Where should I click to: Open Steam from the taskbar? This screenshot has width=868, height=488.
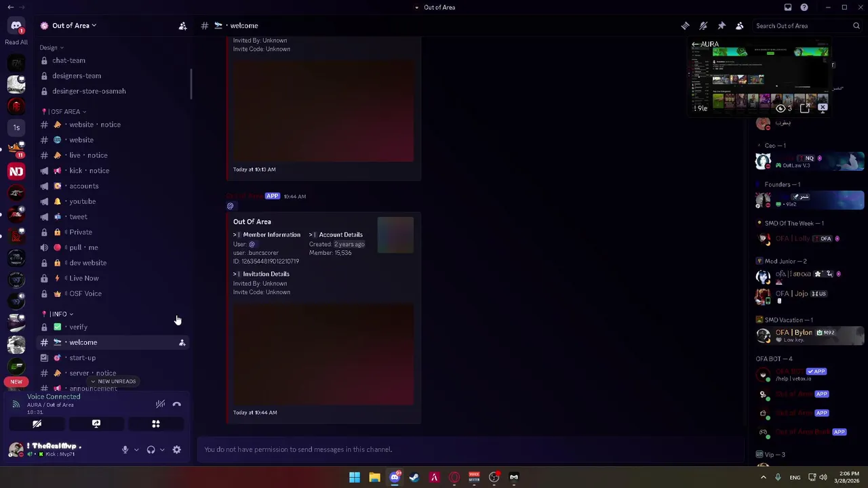click(414, 477)
